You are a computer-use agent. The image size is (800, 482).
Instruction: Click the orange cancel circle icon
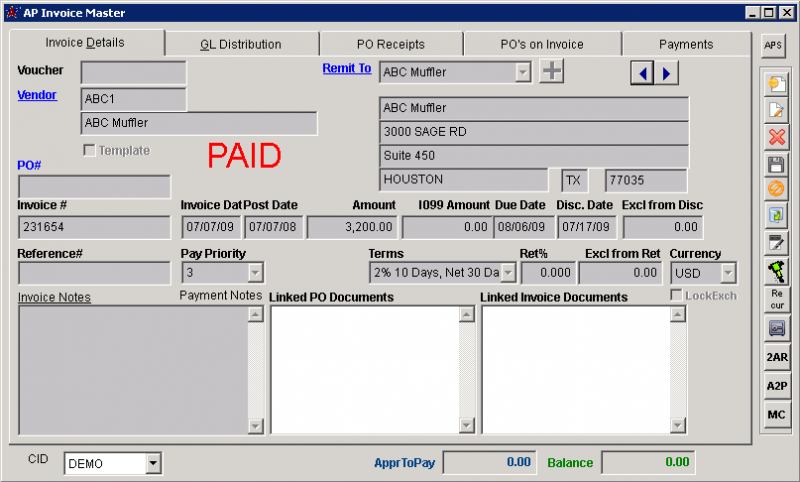pyautogui.click(x=776, y=189)
